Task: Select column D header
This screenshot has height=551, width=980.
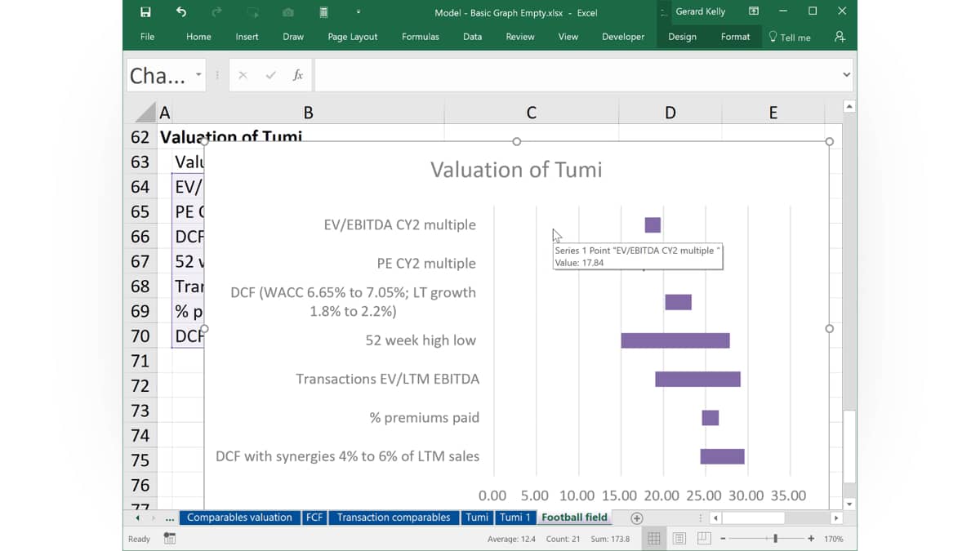Action: [670, 113]
